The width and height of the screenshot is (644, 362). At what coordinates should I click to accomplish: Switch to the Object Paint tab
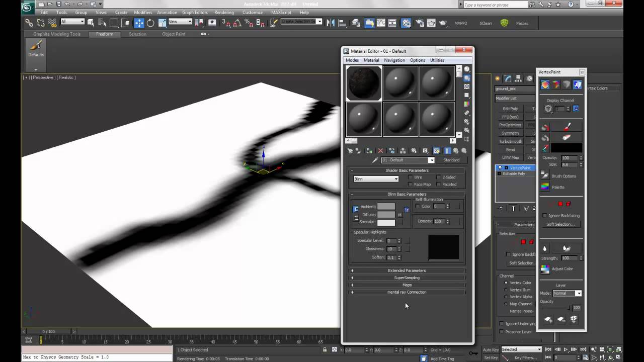174,34
